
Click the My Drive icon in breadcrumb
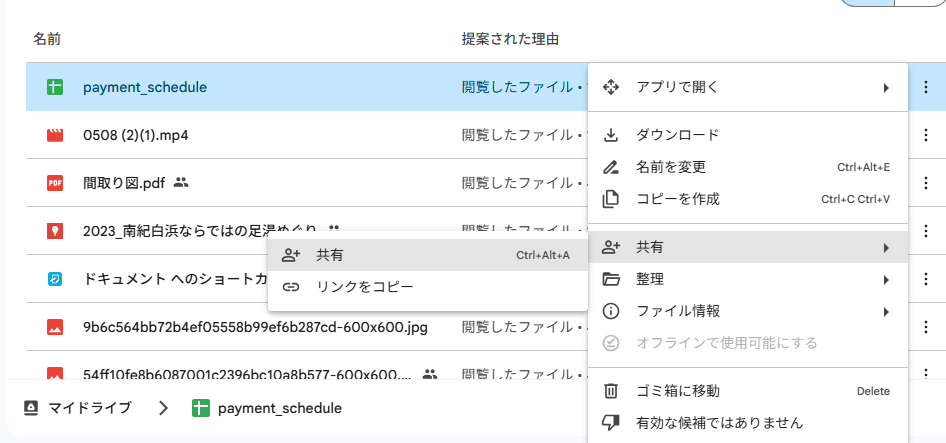tap(31, 408)
